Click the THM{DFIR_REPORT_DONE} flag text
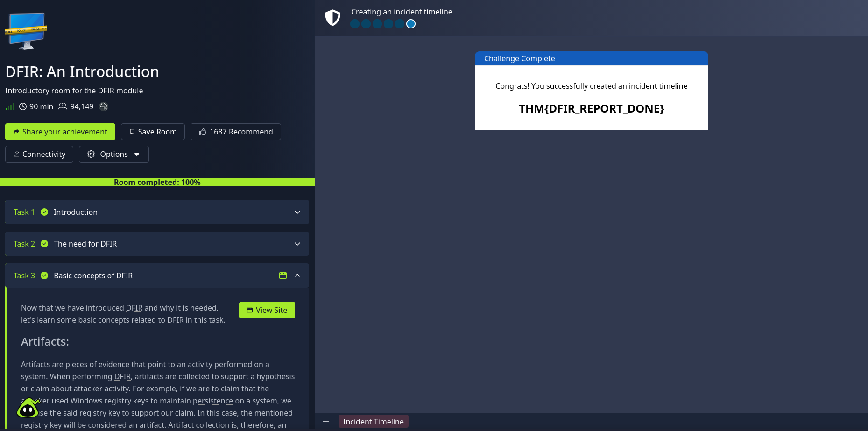This screenshot has height=431, width=868. [x=592, y=109]
